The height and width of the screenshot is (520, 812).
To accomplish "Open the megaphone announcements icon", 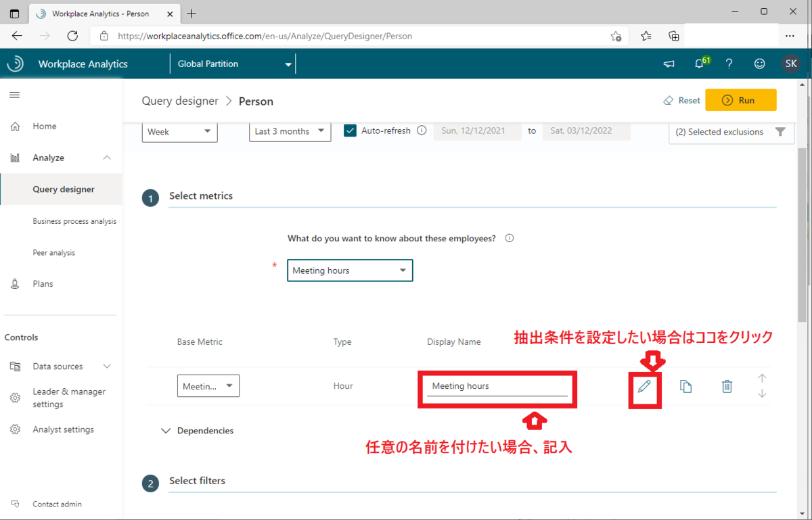I will pos(669,64).
